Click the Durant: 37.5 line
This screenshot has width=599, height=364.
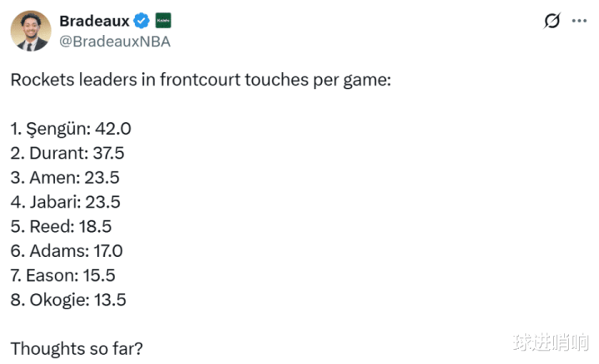coord(67,154)
